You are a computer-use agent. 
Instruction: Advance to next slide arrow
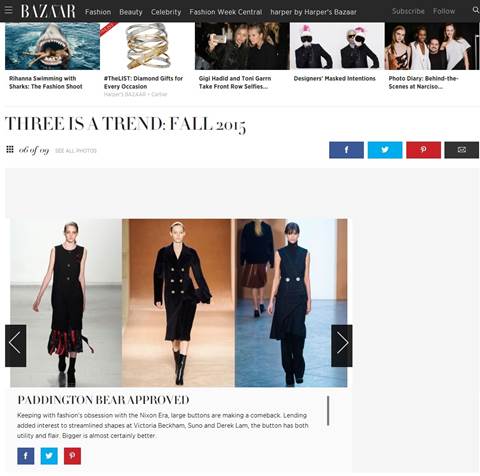click(342, 346)
